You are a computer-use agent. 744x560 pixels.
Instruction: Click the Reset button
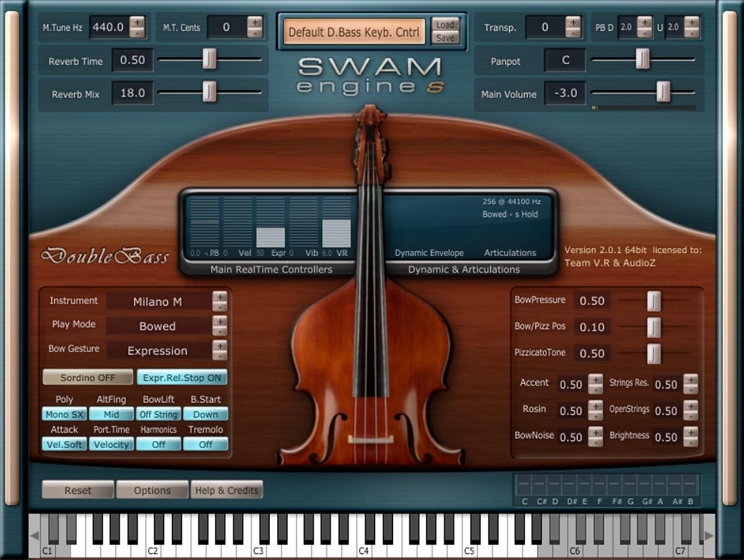78,490
